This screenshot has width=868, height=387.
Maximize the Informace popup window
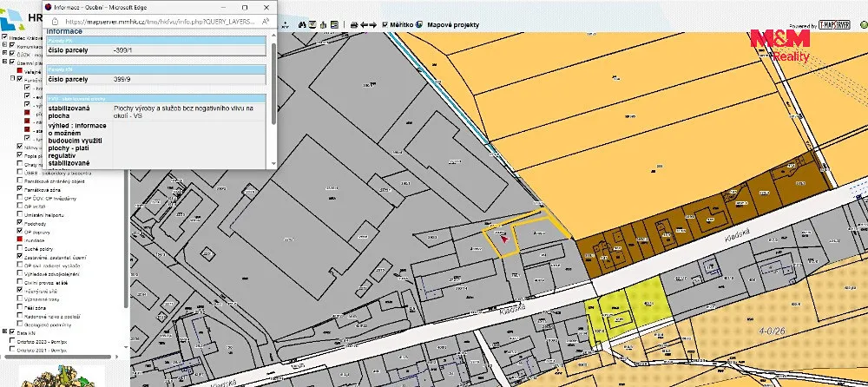coord(246,8)
